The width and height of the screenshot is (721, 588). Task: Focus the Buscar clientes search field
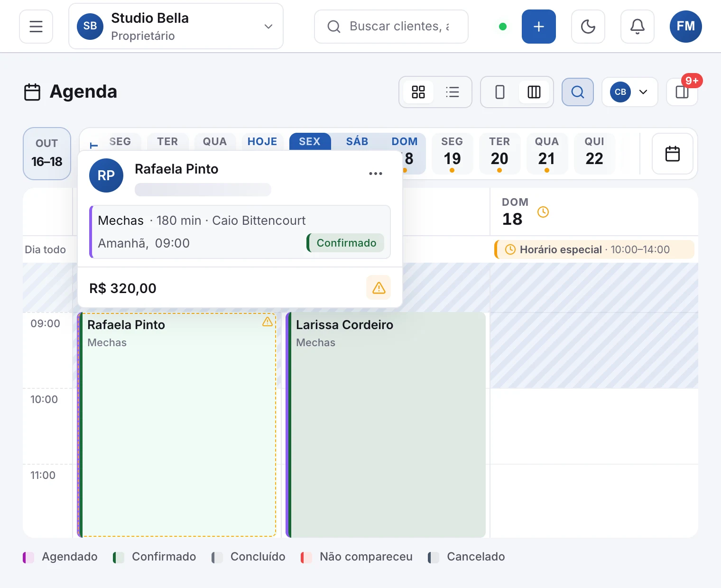click(391, 27)
